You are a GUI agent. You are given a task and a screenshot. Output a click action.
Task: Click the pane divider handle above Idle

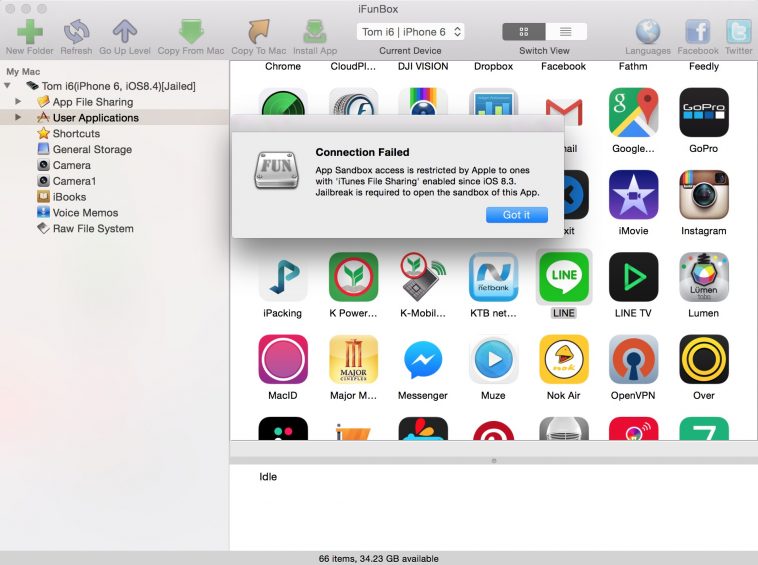point(493,460)
